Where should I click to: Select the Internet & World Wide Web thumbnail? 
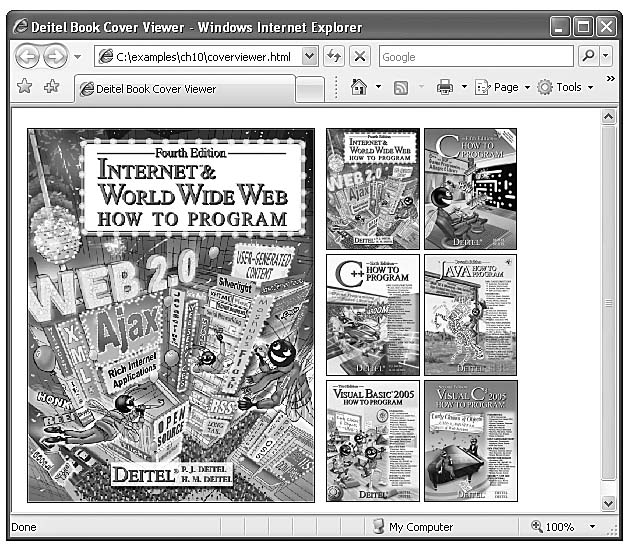[373, 189]
